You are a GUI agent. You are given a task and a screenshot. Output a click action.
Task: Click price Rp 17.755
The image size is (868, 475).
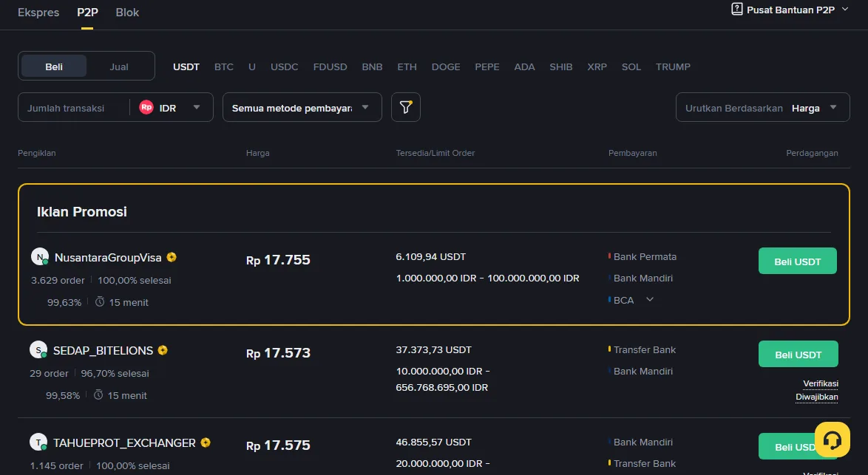[x=279, y=260]
